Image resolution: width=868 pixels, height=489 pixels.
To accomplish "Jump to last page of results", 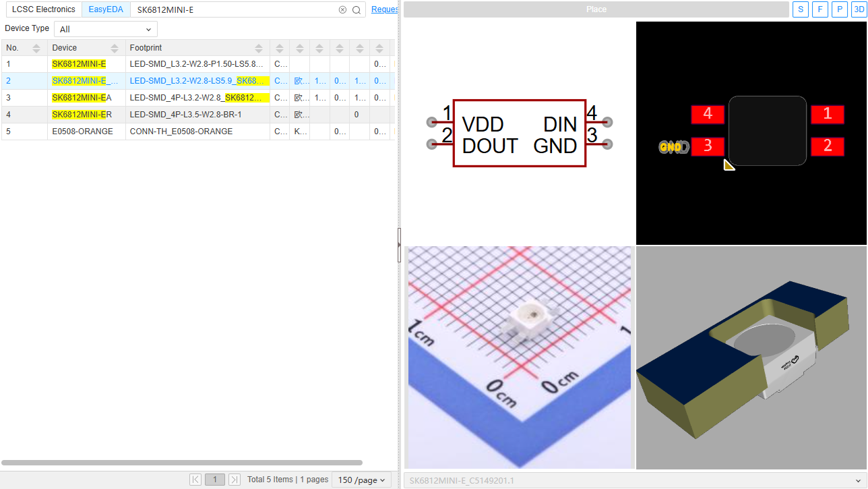I will pos(235,480).
